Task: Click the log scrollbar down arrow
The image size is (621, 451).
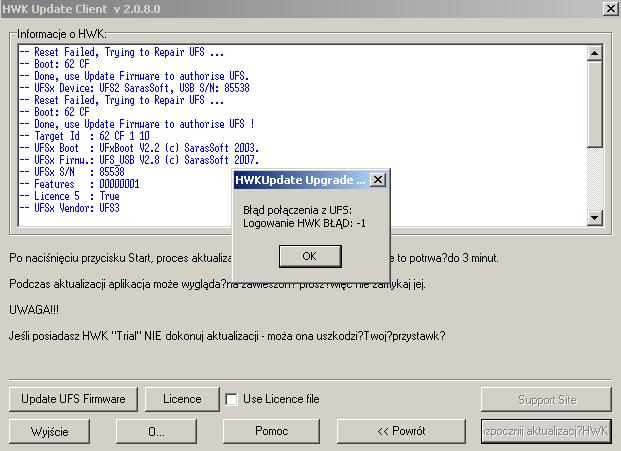Action: tap(594, 217)
